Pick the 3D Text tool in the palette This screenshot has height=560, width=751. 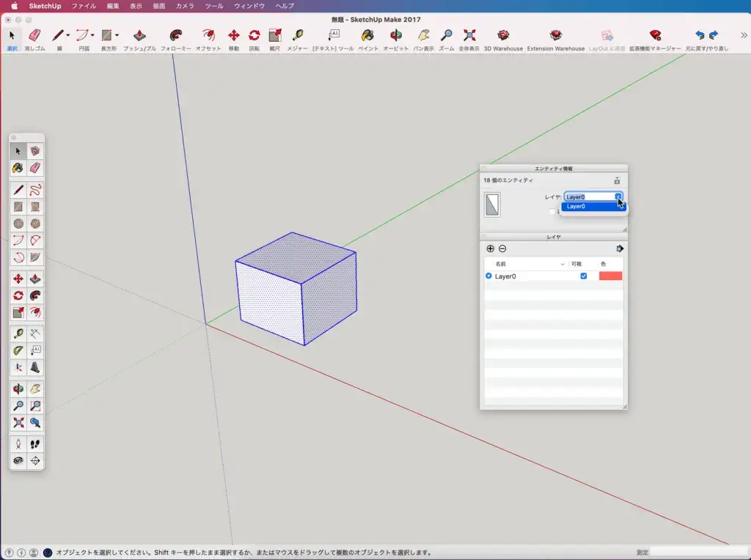(35, 367)
